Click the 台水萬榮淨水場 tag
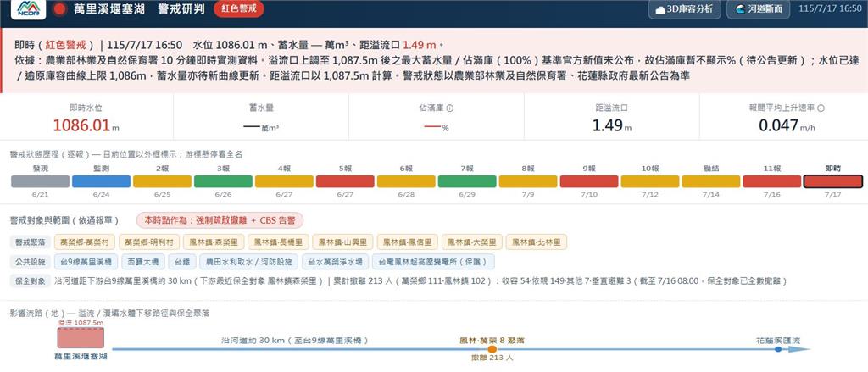This screenshot has height=372, width=868. pyautogui.click(x=335, y=261)
